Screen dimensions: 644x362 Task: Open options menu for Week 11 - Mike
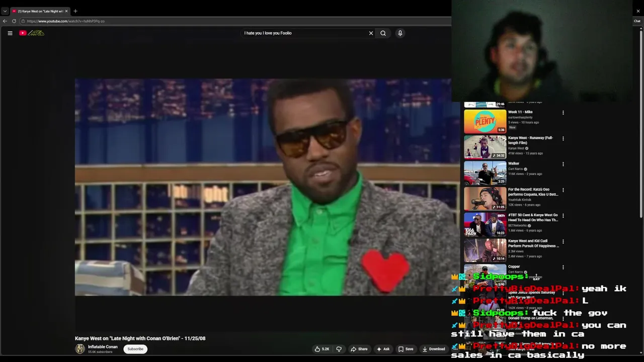coord(563,113)
